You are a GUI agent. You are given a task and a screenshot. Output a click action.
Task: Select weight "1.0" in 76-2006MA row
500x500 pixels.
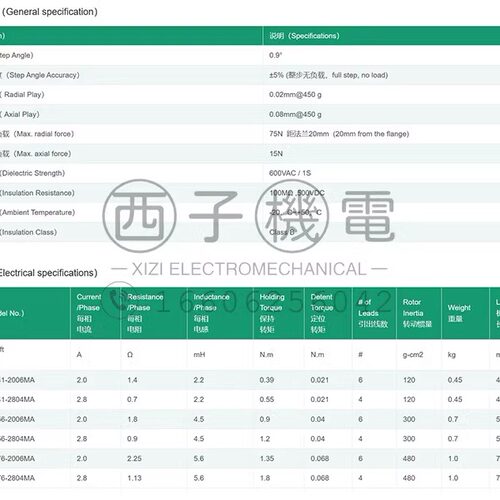coord(453,458)
